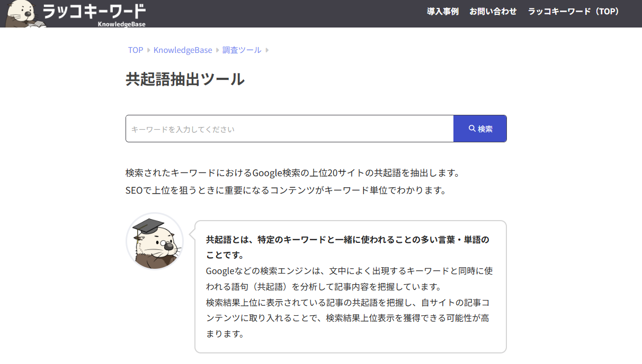Viewport: 642px width, 364px height.
Task: Open the 導入事例 menu item
Action: pyautogui.click(x=442, y=11)
